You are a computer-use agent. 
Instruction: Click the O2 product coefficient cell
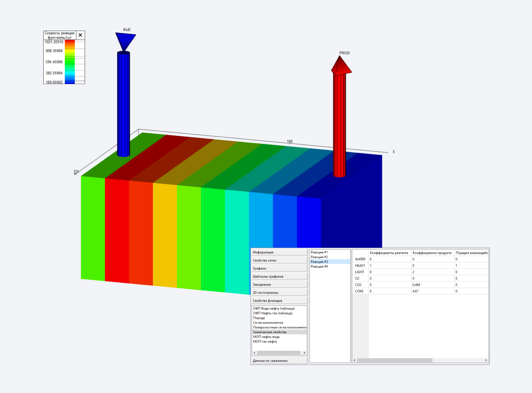pyautogui.click(x=433, y=278)
